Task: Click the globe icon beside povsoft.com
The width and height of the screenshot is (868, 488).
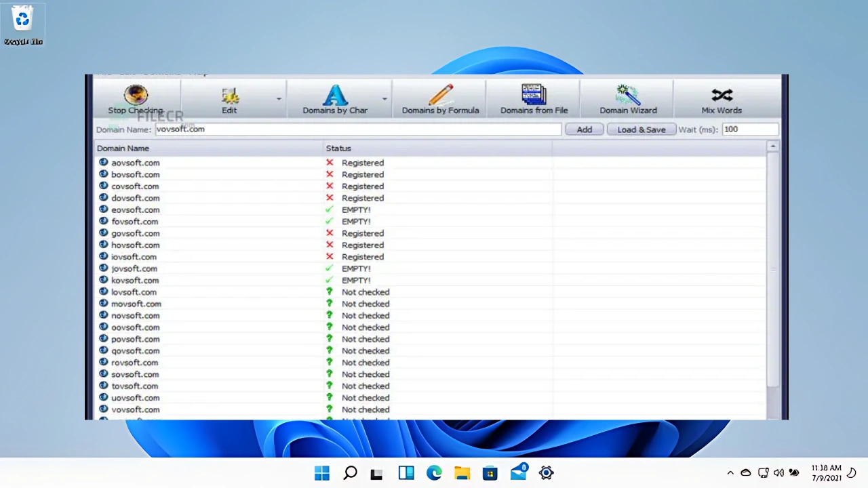Action: coord(104,338)
